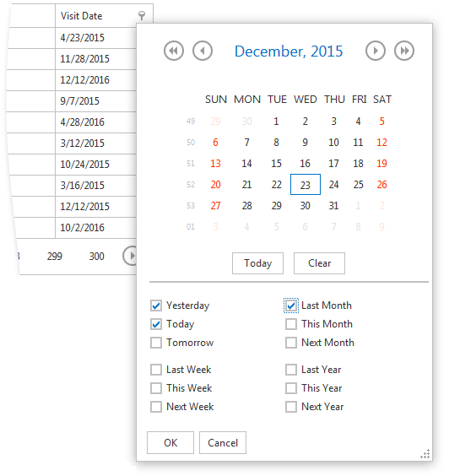Select December 28 in the calendar
This screenshot has height=476, width=449.
246,206
